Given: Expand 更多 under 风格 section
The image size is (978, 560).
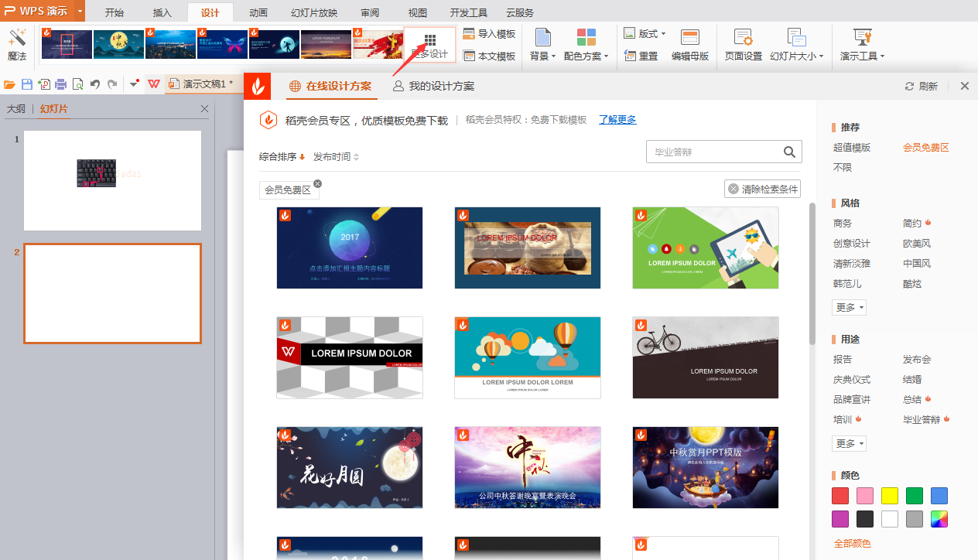Looking at the screenshot, I should click(x=850, y=307).
